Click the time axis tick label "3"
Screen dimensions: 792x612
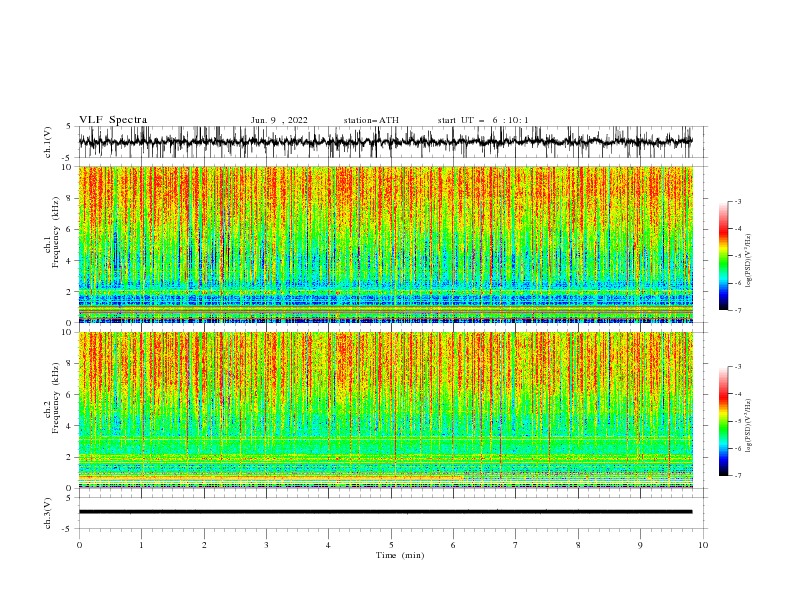266,545
